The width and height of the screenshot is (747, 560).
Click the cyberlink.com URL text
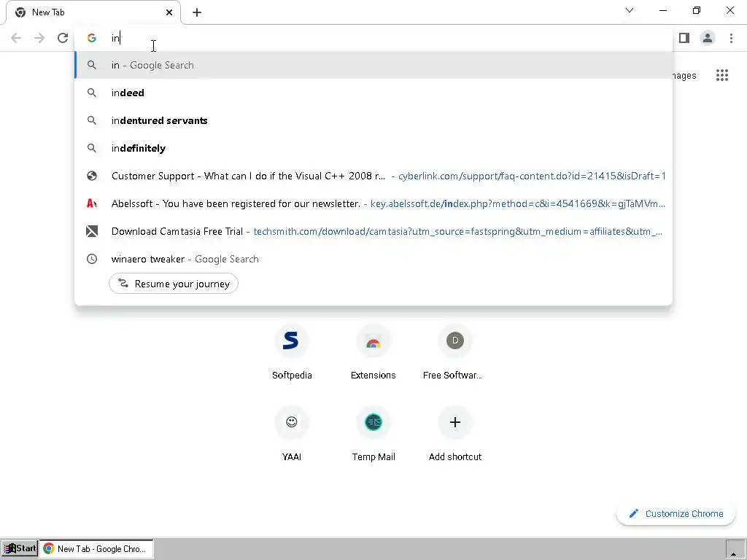(x=532, y=176)
